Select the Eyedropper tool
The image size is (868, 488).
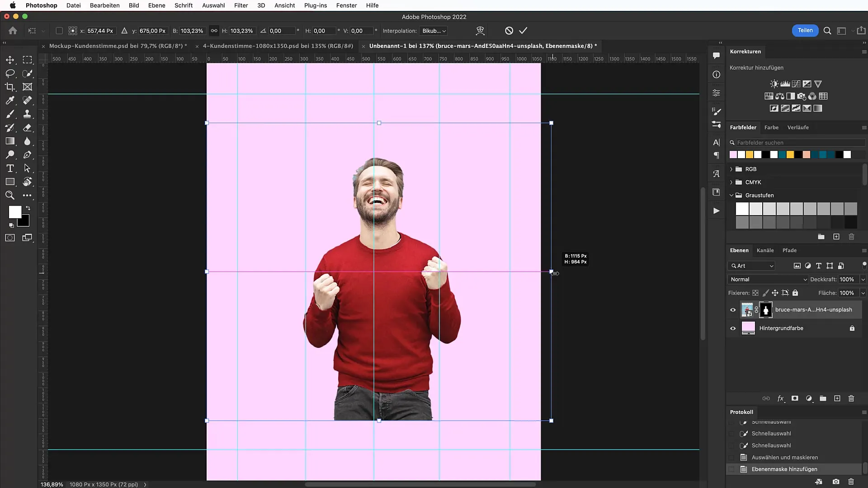click(x=10, y=100)
